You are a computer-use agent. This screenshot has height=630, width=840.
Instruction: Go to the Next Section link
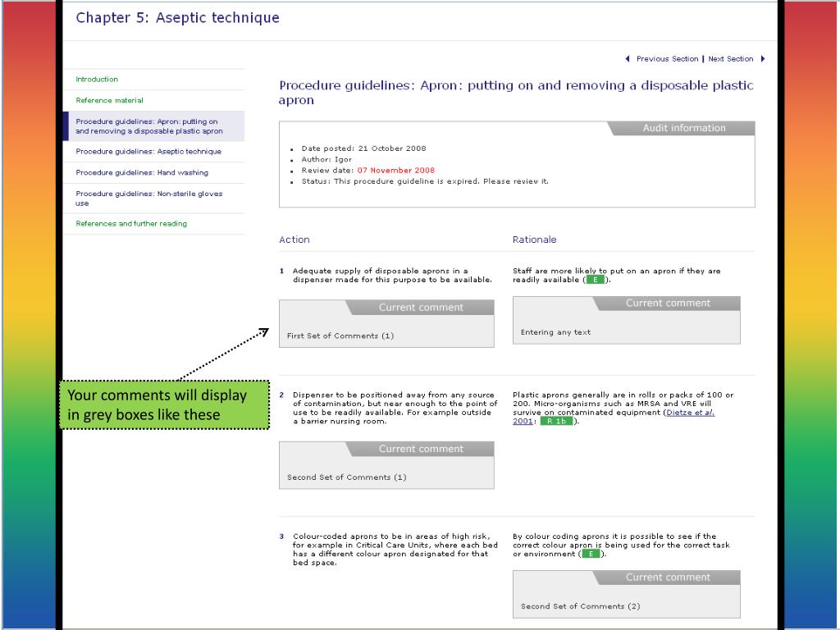[731, 59]
